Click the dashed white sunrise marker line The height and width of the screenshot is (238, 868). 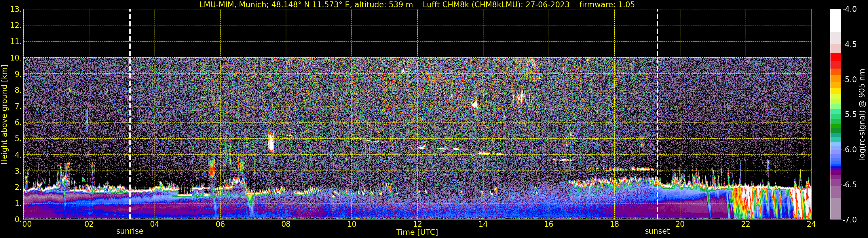click(130, 114)
